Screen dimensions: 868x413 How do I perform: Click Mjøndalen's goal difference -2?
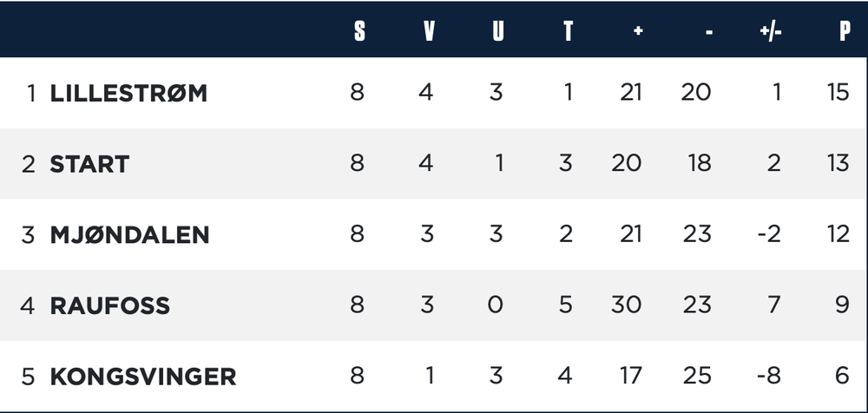(x=769, y=235)
